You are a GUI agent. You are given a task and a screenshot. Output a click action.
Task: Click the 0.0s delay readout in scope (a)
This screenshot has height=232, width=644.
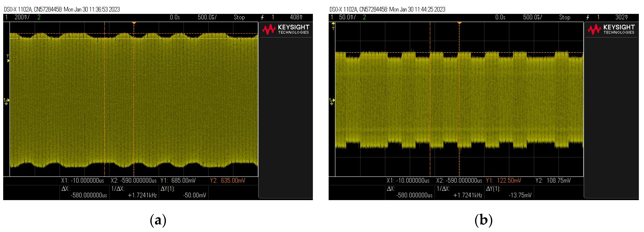click(175, 17)
